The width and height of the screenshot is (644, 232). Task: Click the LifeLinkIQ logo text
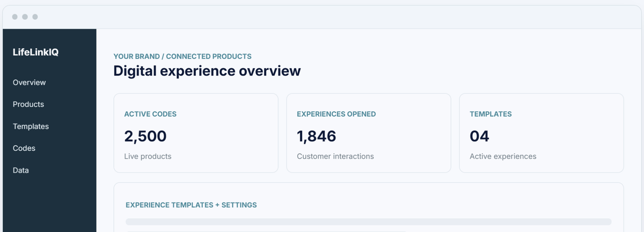(35, 52)
